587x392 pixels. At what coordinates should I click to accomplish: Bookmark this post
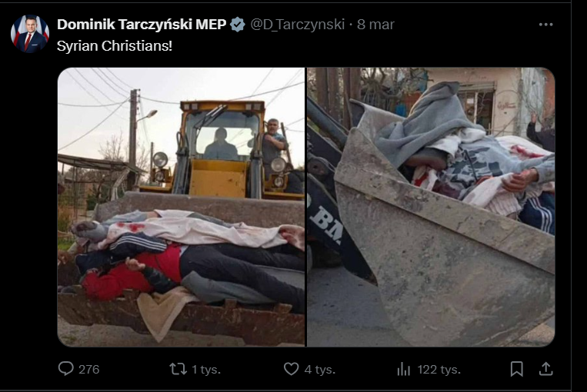tap(517, 369)
